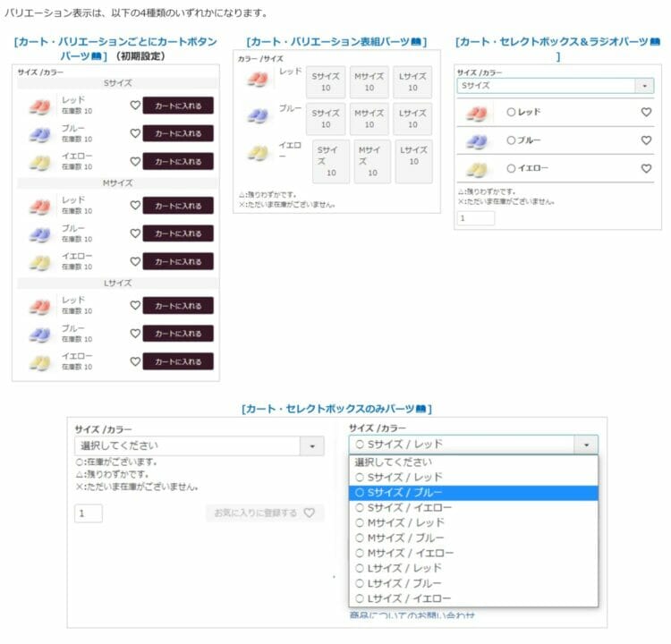Click heart icon for red shoes in S size

tap(135, 106)
